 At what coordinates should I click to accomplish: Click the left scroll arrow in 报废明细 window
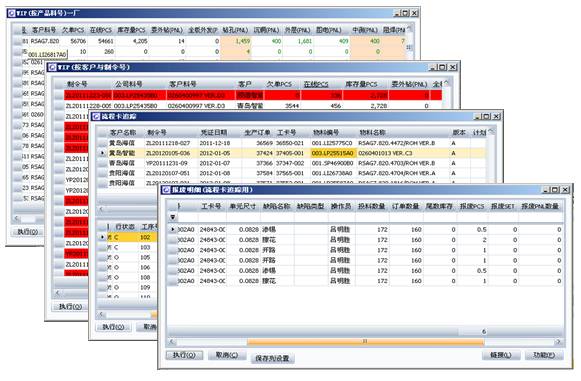(171, 341)
